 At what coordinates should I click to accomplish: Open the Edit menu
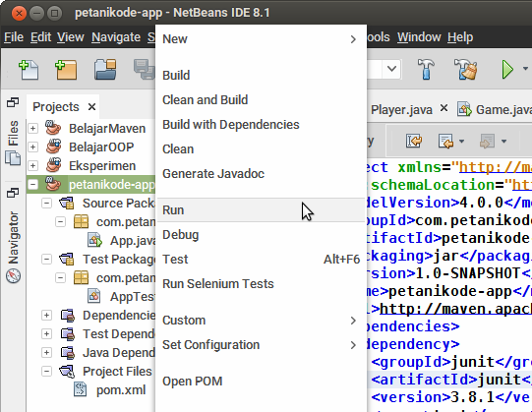pos(40,37)
